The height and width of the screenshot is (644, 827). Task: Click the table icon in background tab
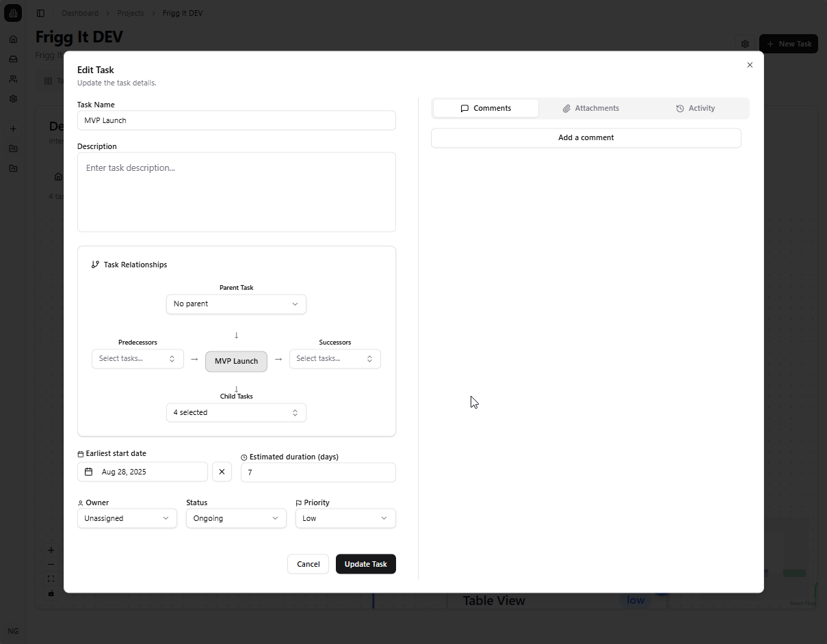point(49,81)
